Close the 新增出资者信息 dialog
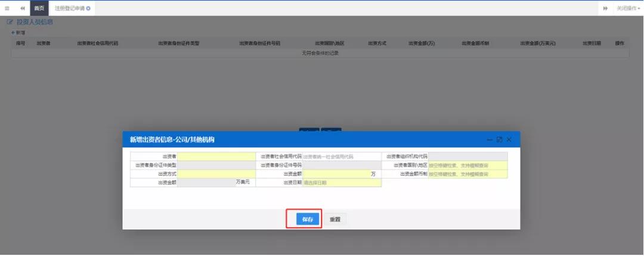The width and height of the screenshot is (644, 256). pos(509,139)
